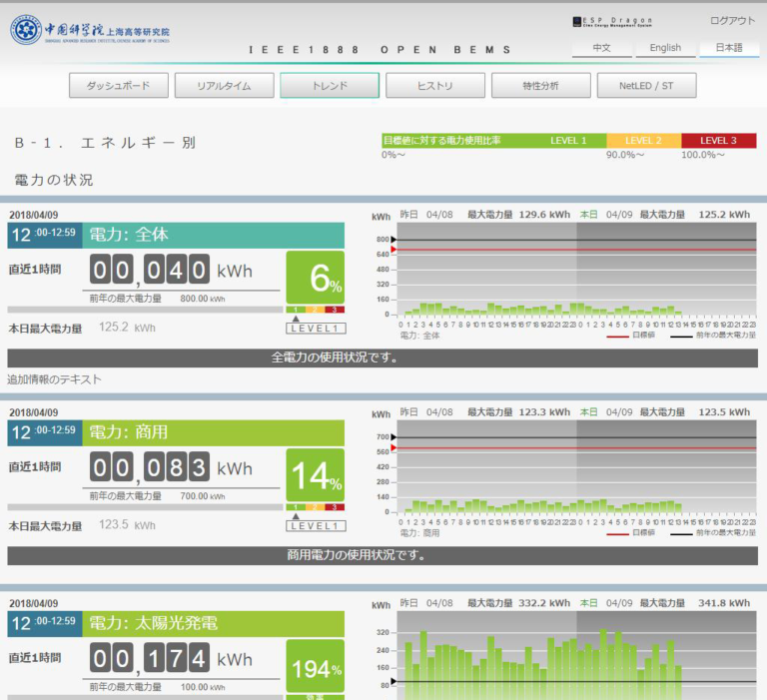Click the red target marker on 商用 chart
This screenshot has width=767, height=700.
tap(393, 447)
